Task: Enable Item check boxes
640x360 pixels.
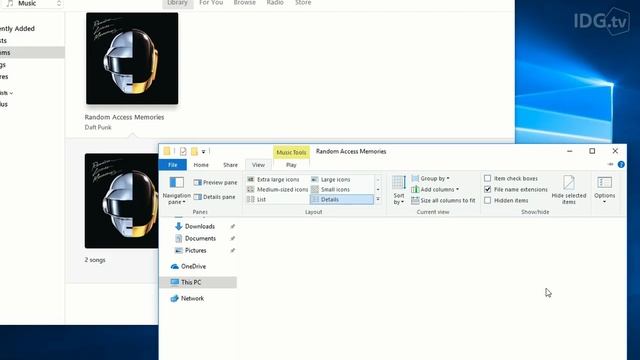Action: coord(487,178)
